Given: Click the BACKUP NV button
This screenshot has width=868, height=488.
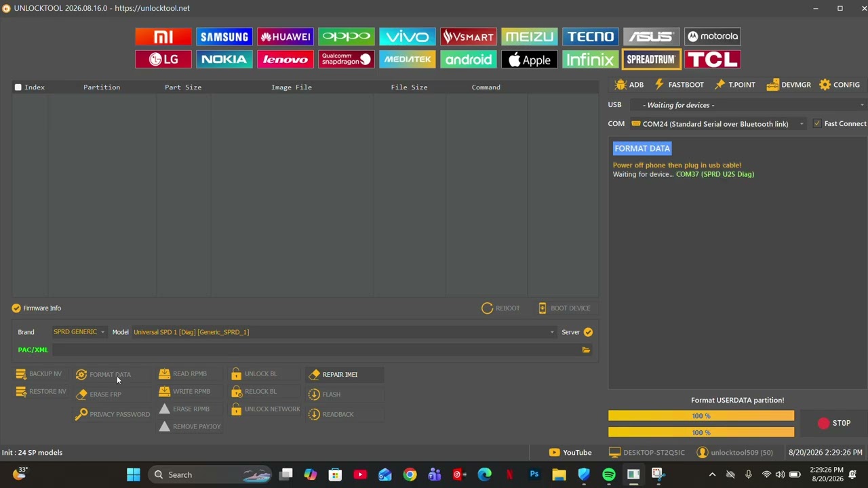Looking at the screenshot, I should (39, 374).
